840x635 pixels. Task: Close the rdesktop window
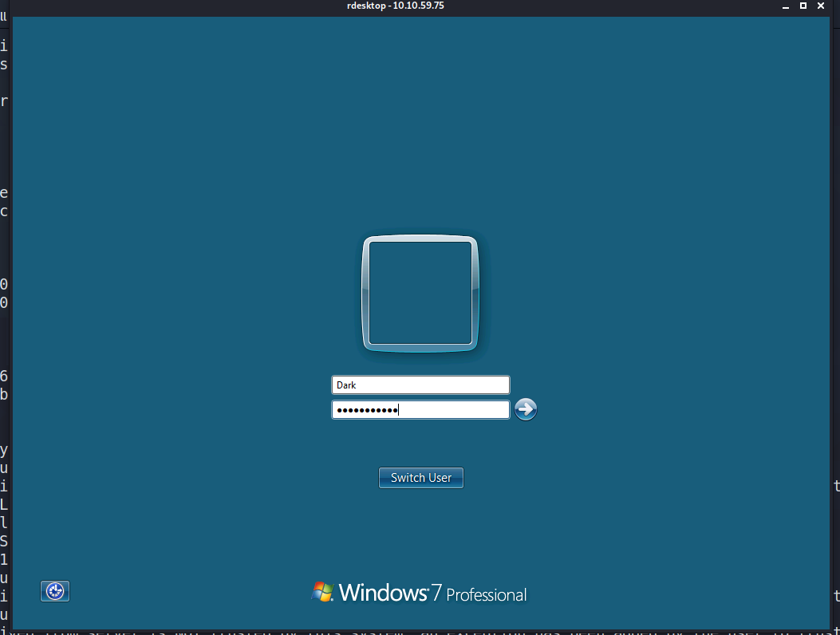coord(821,6)
